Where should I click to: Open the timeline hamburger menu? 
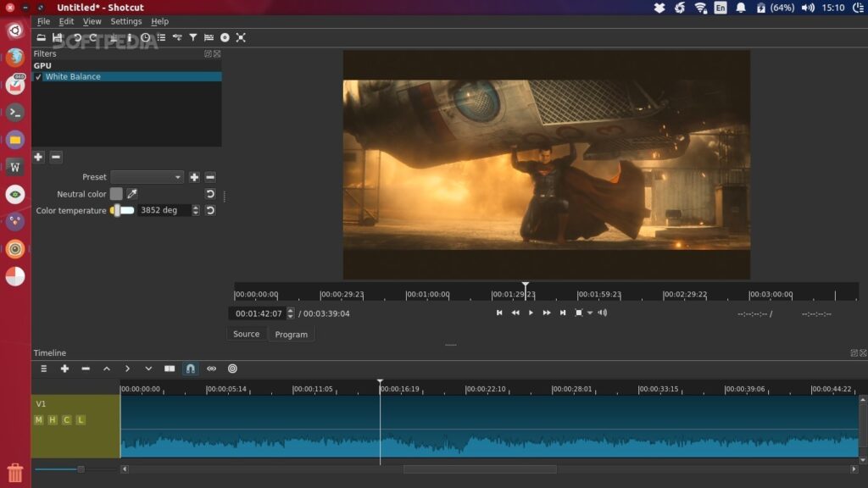44,369
